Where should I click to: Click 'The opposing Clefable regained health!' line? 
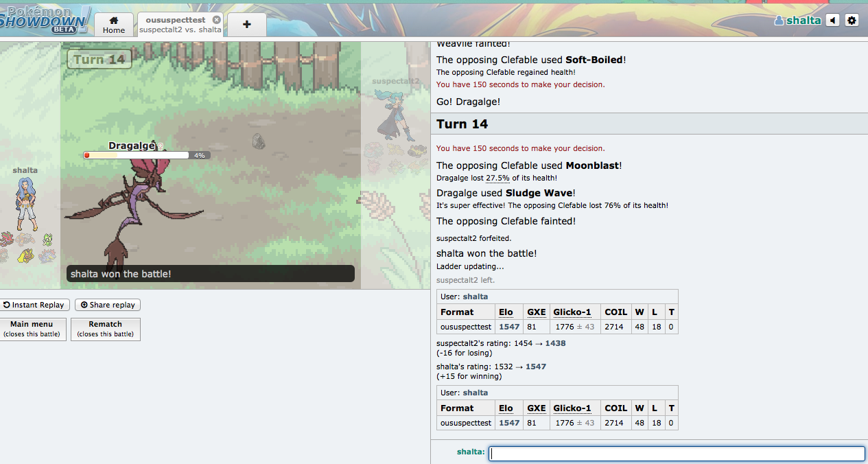506,72
